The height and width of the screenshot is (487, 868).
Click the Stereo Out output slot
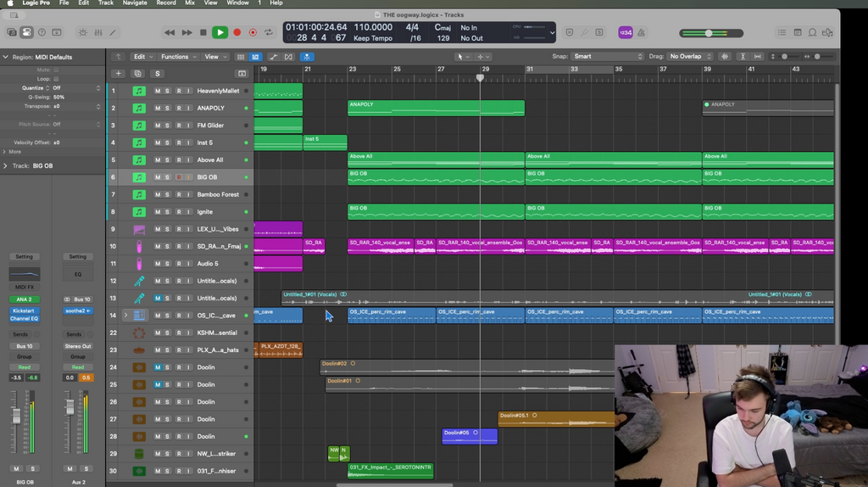pos(77,346)
